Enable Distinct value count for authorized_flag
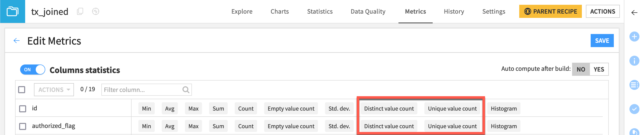The image size is (644, 135). 389,126
